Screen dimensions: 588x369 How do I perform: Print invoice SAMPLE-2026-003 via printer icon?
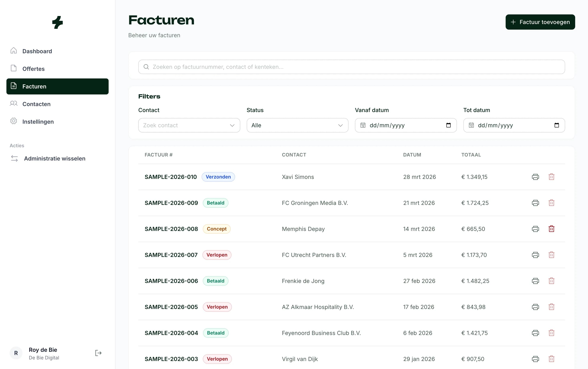(535, 359)
